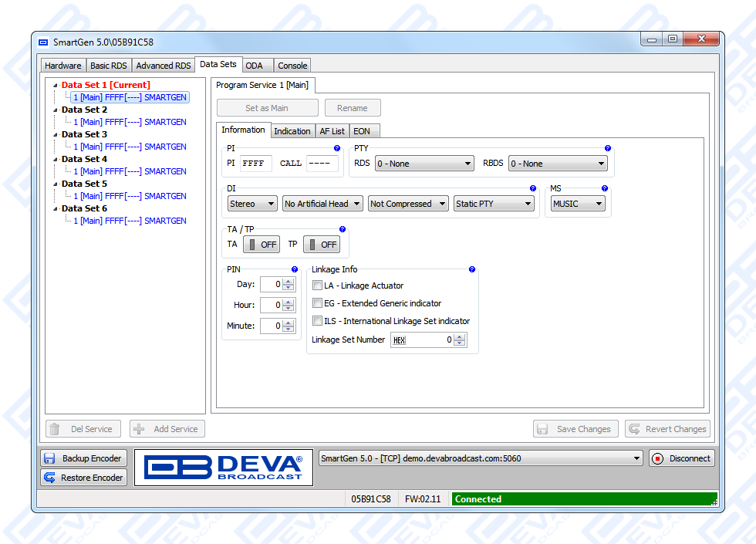Open help for TA / TP section
This screenshot has width=756, height=544.
[x=343, y=230]
